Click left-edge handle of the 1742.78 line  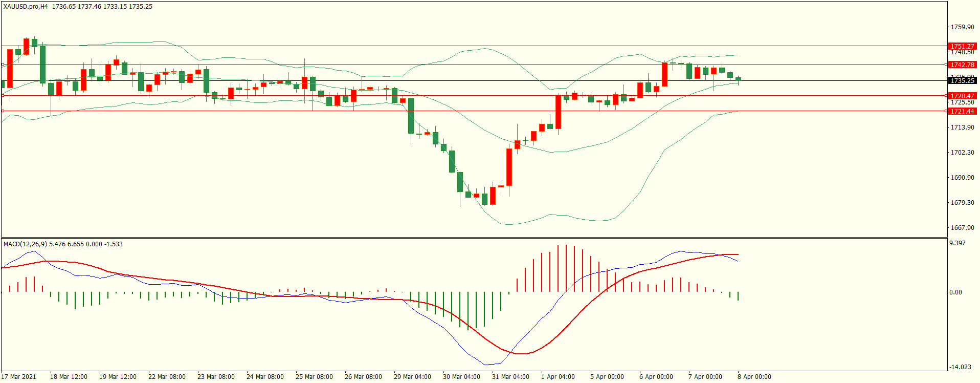click(3, 65)
